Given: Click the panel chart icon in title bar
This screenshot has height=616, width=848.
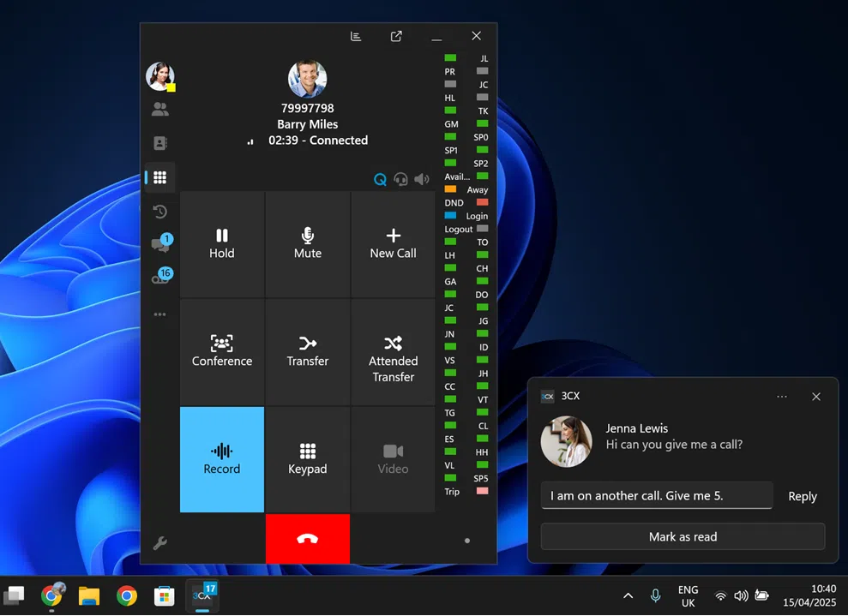Looking at the screenshot, I should pos(356,36).
